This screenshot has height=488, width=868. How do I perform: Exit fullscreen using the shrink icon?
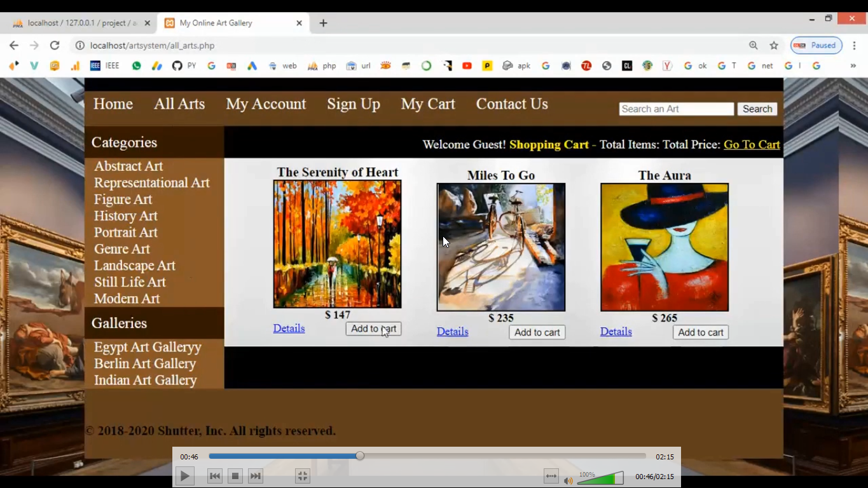[303, 476]
